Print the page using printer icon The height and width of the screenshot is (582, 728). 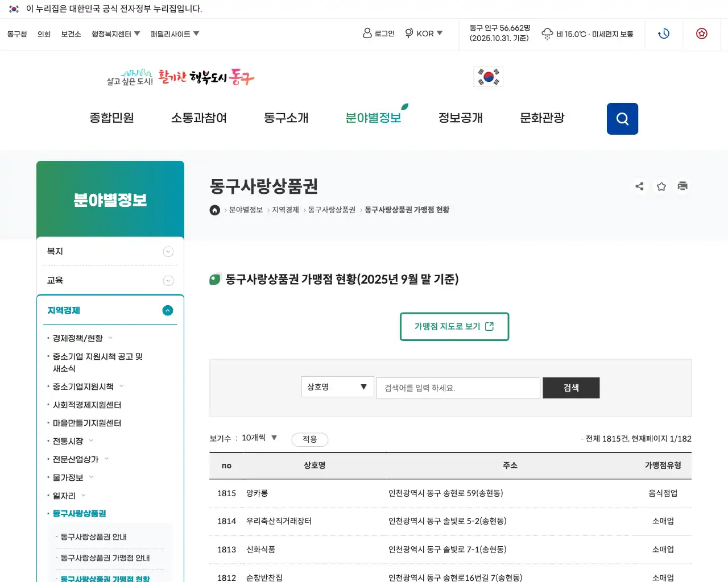pyautogui.click(x=682, y=186)
